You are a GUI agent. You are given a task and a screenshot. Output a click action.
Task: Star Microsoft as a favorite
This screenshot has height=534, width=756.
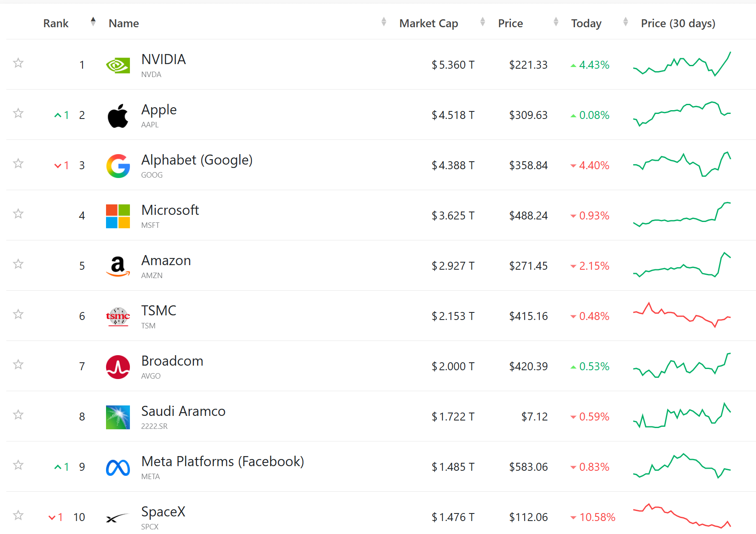[18, 214]
